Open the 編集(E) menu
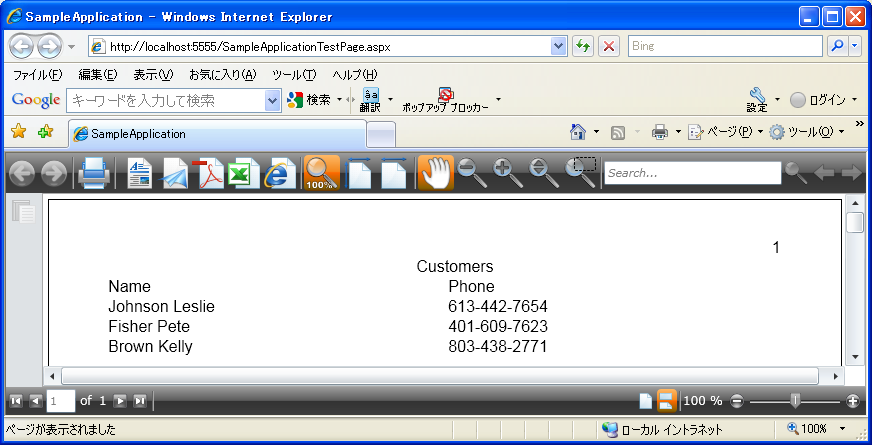The image size is (872, 445). click(x=98, y=75)
